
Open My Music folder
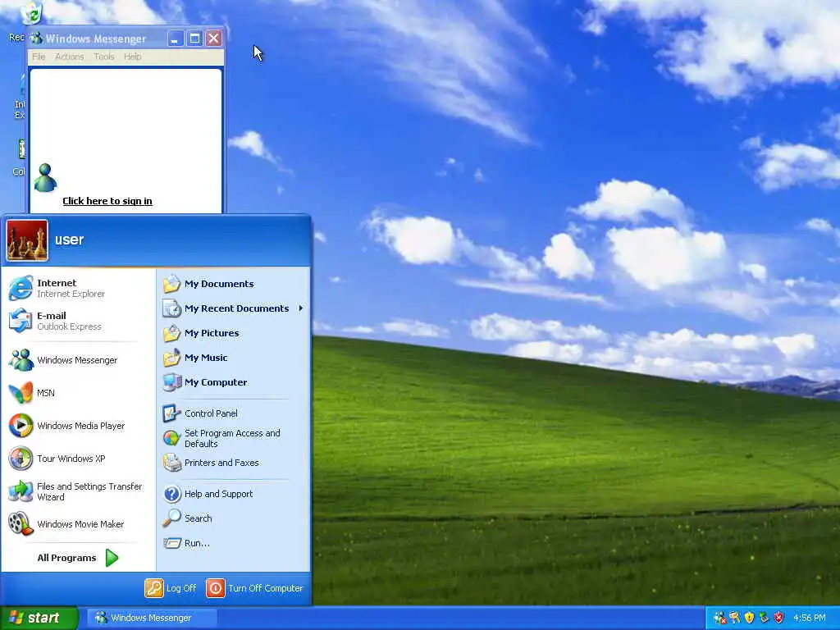(x=233, y=358)
